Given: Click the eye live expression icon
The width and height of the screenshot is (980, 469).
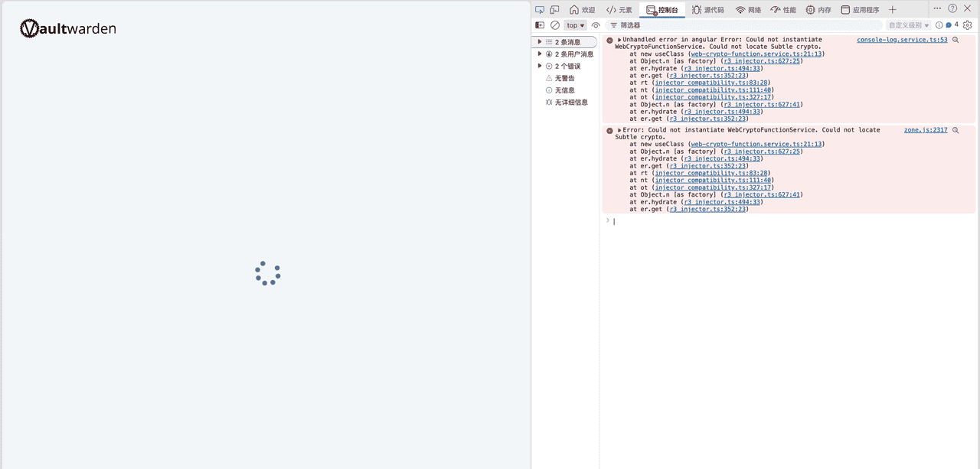Looking at the screenshot, I should pyautogui.click(x=596, y=25).
